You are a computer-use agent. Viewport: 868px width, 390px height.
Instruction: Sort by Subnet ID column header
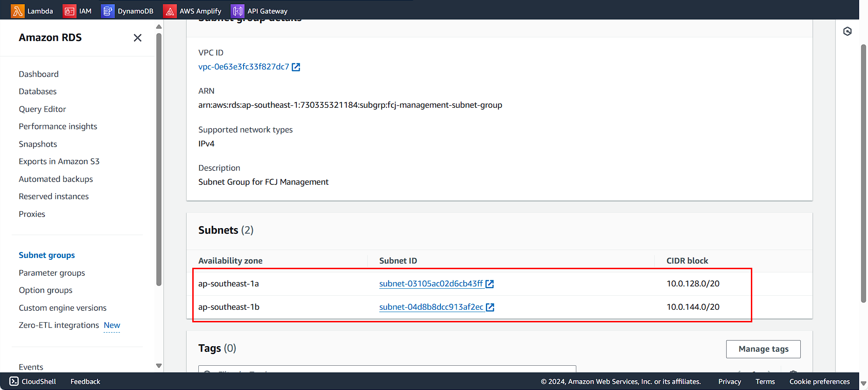click(398, 261)
